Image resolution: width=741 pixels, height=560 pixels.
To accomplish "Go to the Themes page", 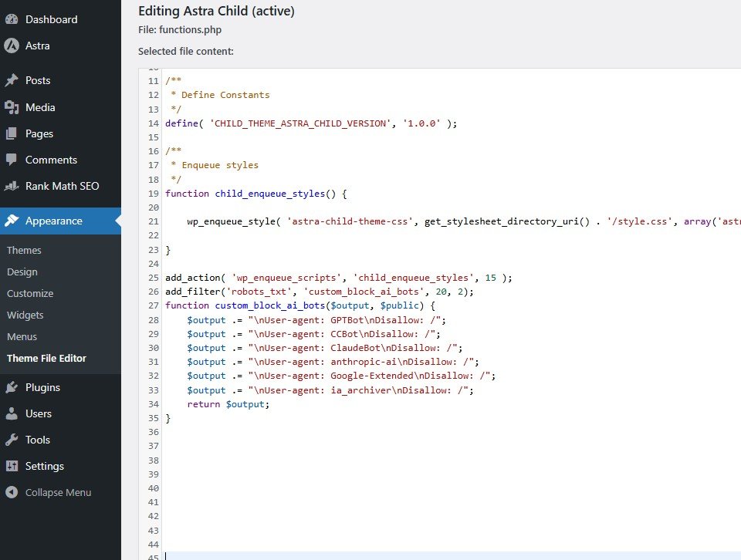I will point(24,250).
